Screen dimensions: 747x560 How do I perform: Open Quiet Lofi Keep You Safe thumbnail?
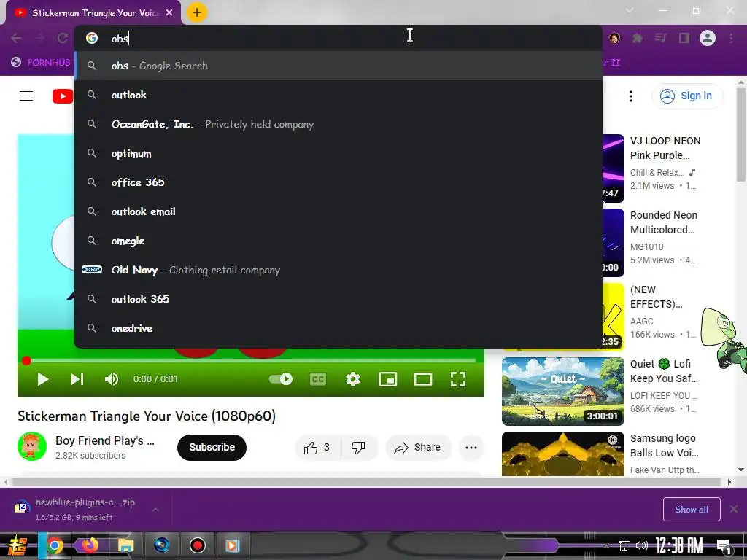pyautogui.click(x=562, y=392)
